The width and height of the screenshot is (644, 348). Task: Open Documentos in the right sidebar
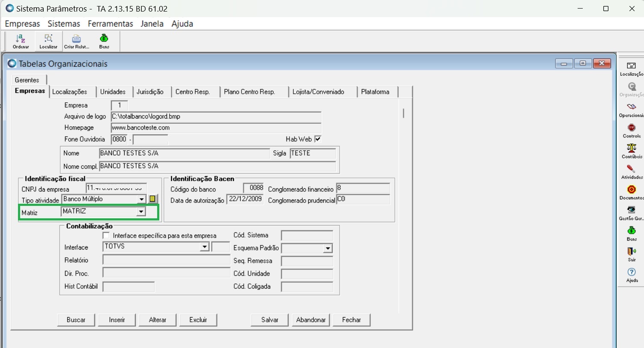tap(632, 192)
